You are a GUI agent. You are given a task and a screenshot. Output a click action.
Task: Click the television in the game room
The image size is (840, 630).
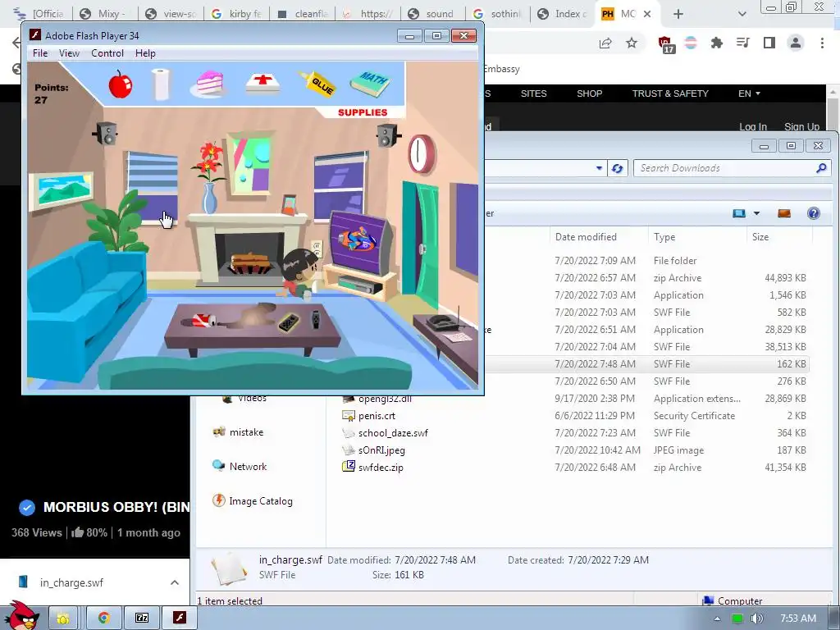(360, 241)
